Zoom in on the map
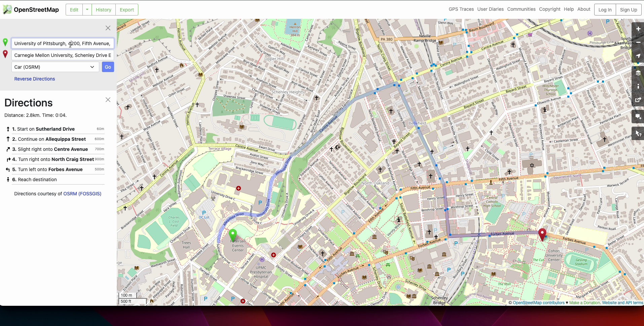 638,29
